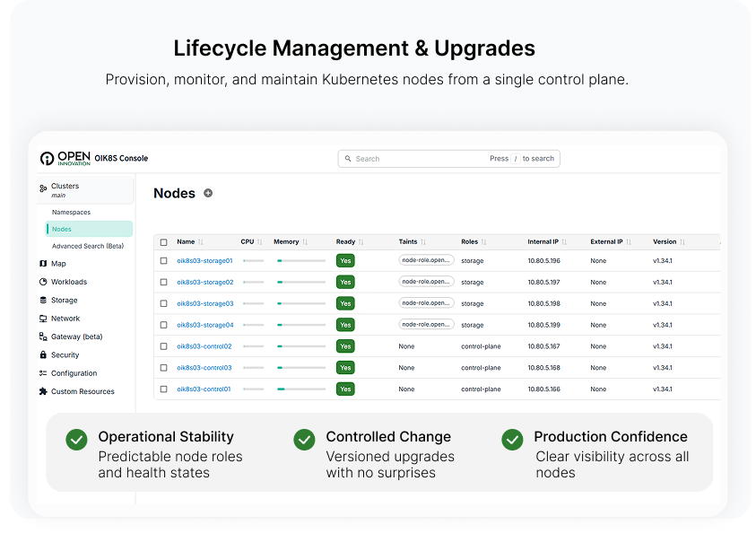Check the box for oik8s03-storage01
The width and height of the screenshot is (756, 542).
point(163,261)
